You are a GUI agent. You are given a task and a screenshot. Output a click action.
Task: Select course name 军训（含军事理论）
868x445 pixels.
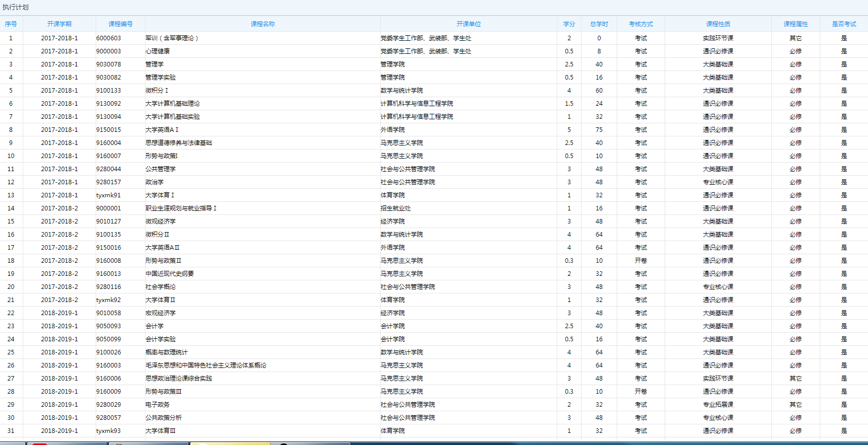[x=172, y=38]
